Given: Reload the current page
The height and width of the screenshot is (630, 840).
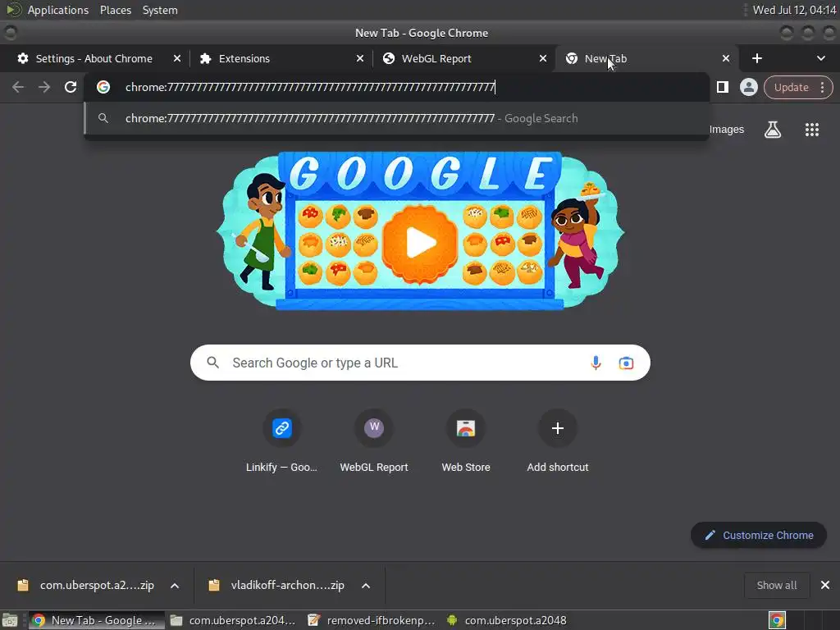Looking at the screenshot, I should point(71,87).
